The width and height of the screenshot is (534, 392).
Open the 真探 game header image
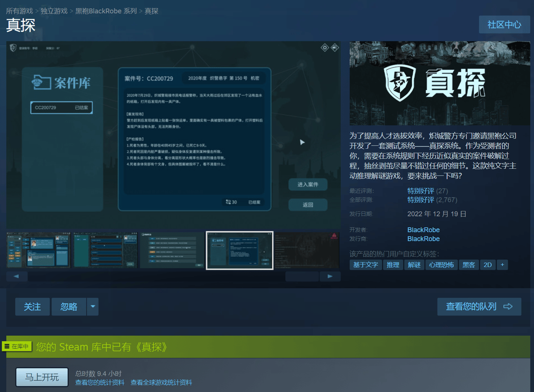tap(439, 83)
